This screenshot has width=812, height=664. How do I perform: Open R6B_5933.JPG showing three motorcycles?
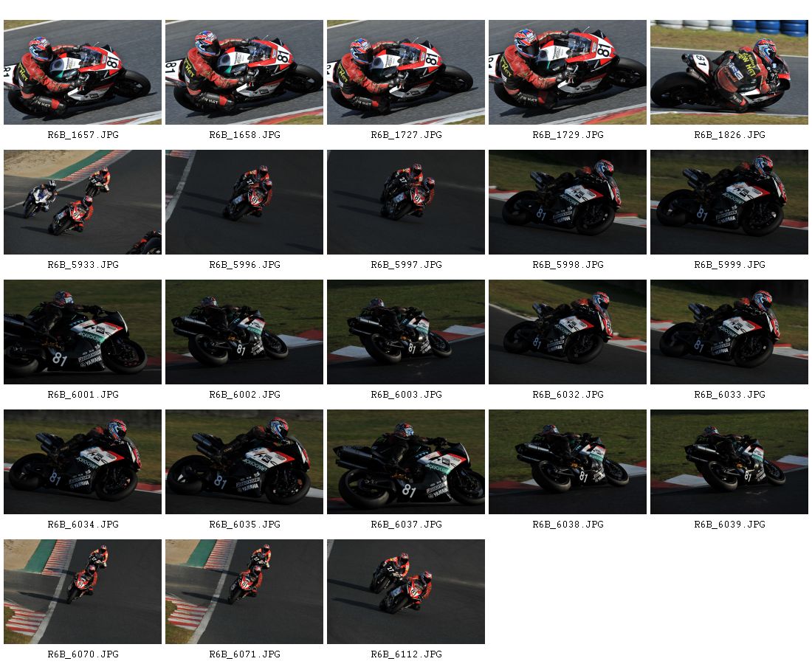[x=83, y=202]
